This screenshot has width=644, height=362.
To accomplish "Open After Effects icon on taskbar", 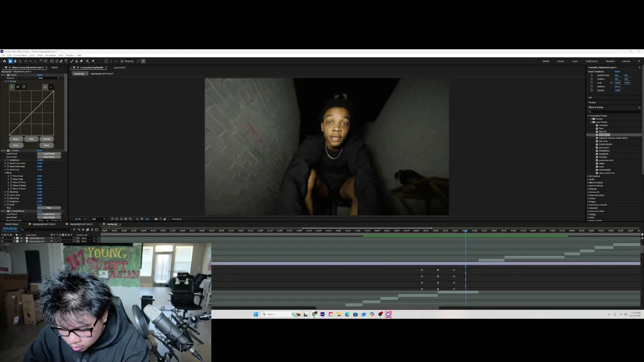I will [x=323, y=314].
